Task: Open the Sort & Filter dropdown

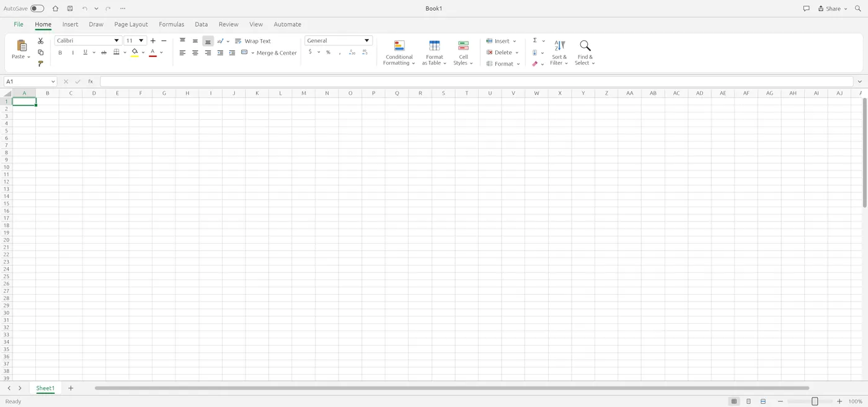Action: 559,53
